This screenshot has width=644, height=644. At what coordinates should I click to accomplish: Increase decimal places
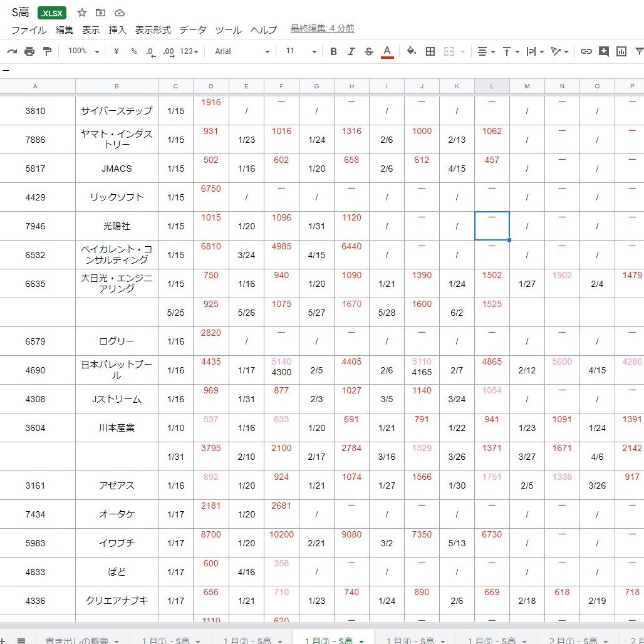pyautogui.click(x=169, y=52)
